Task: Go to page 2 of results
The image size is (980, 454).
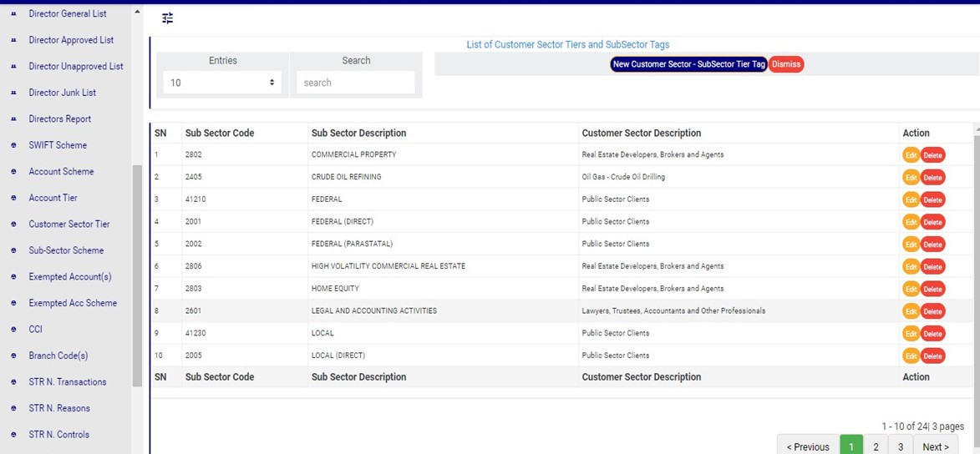Action: click(x=876, y=446)
